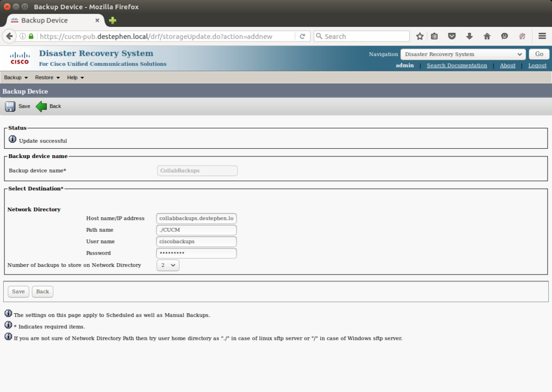Image resolution: width=552 pixels, height=392 pixels.
Task: Click the bottom Back button
Action: (43, 292)
